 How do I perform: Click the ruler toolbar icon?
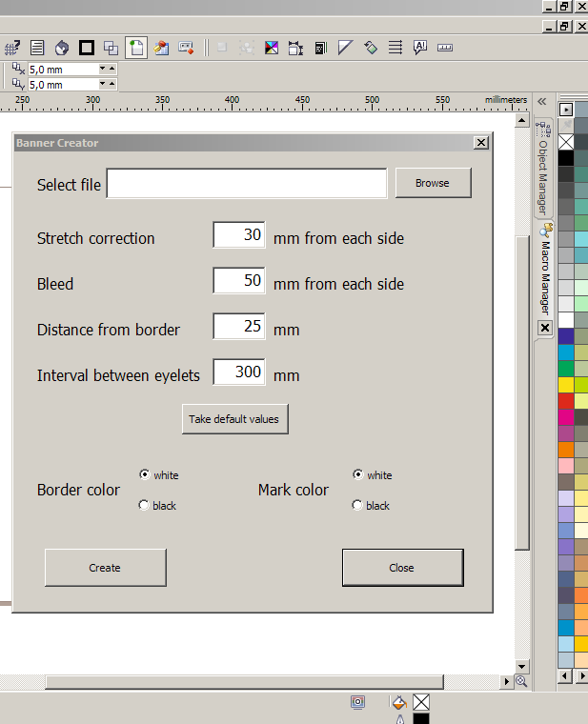pyautogui.click(x=445, y=48)
